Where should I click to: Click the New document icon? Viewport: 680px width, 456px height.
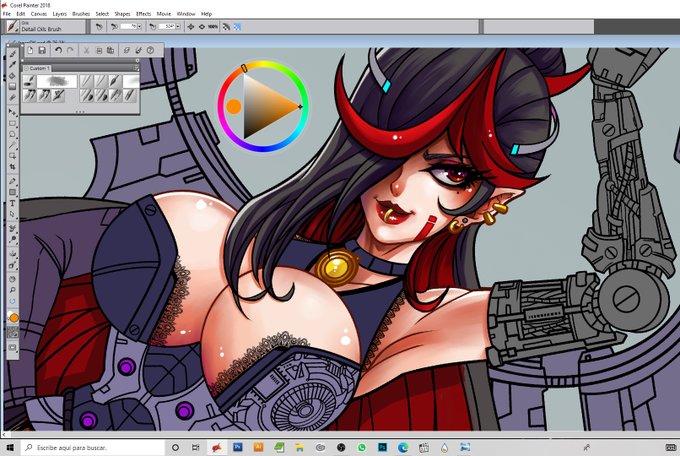tap(30, 50)
